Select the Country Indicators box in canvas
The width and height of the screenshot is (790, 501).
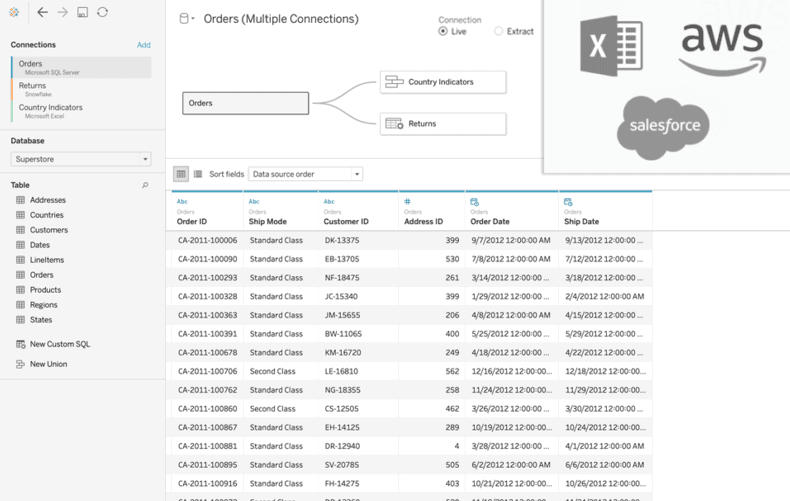point(443,82)
